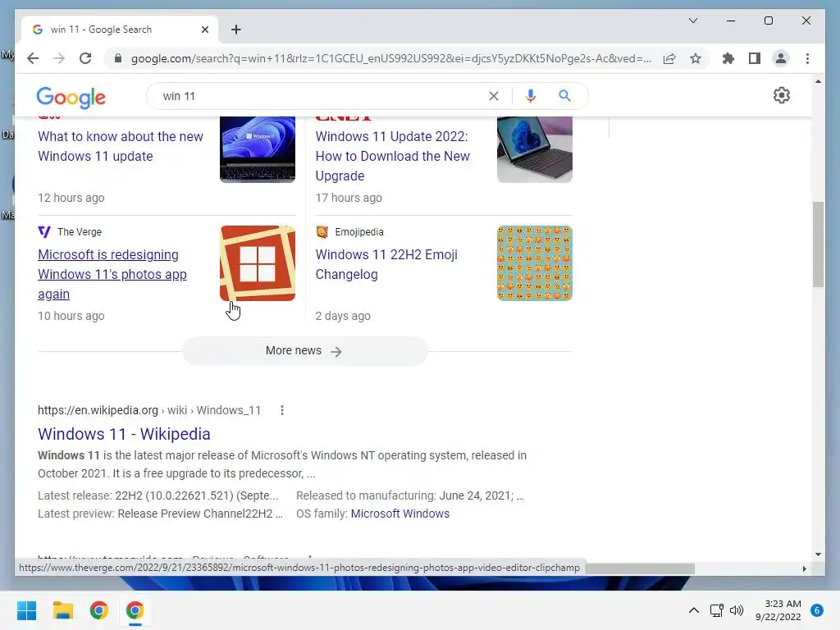840x630 pixels.
Task: Reload the current page
Action: [85, 58]
